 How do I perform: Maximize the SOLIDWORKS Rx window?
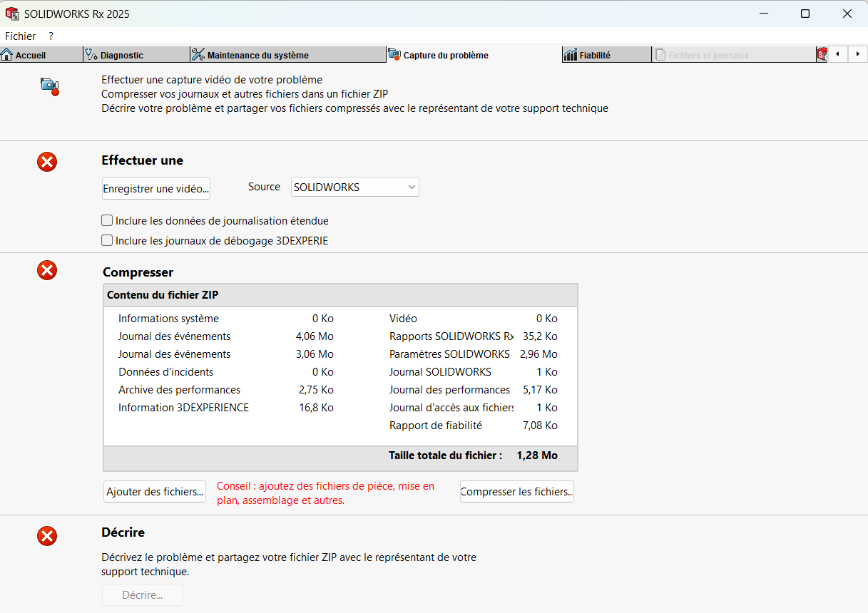tap(805, 14)
